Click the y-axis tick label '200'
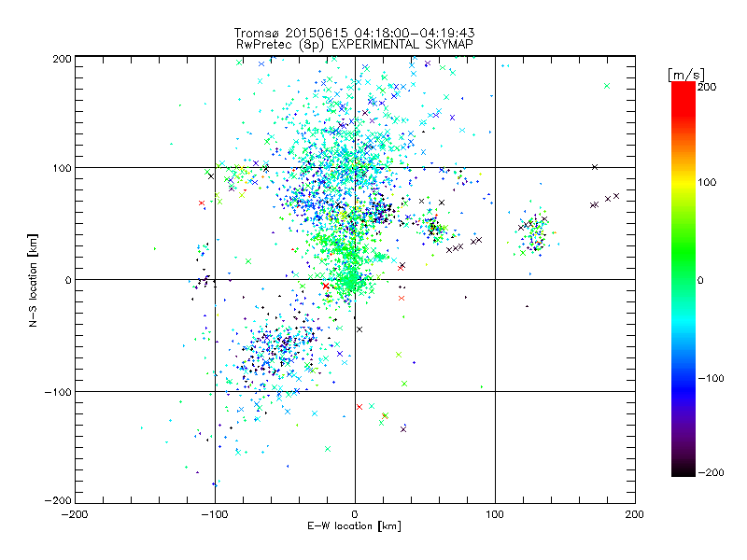This screenshot has width=747, height=560. 62,59
